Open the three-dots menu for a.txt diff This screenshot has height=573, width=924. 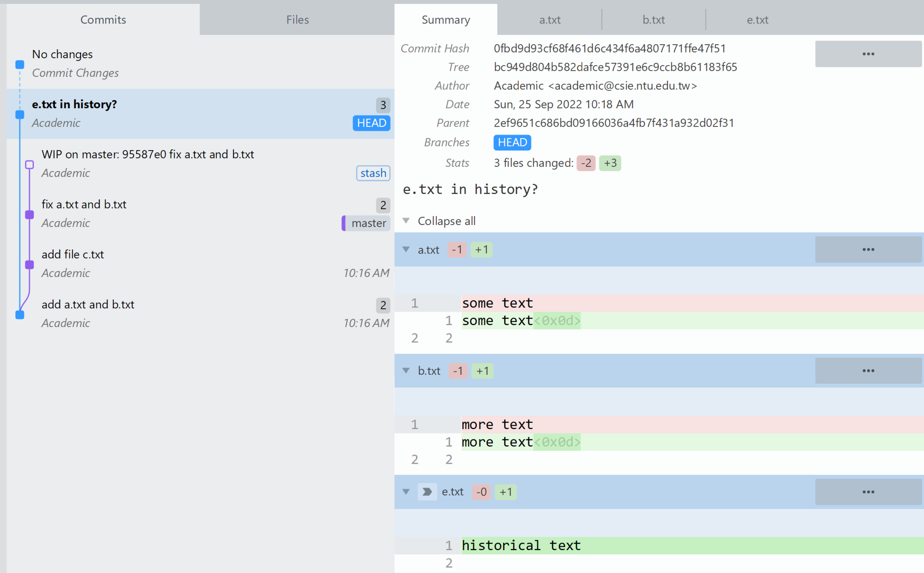coord(868,250)
